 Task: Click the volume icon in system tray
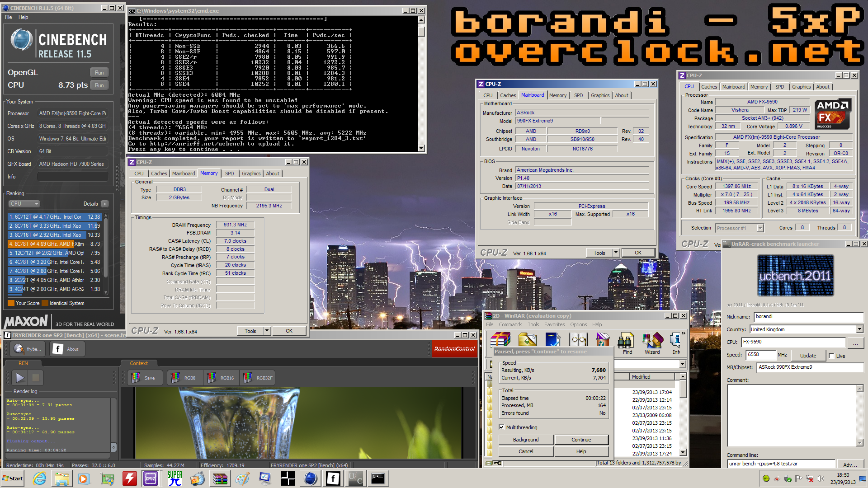[820, 479]
